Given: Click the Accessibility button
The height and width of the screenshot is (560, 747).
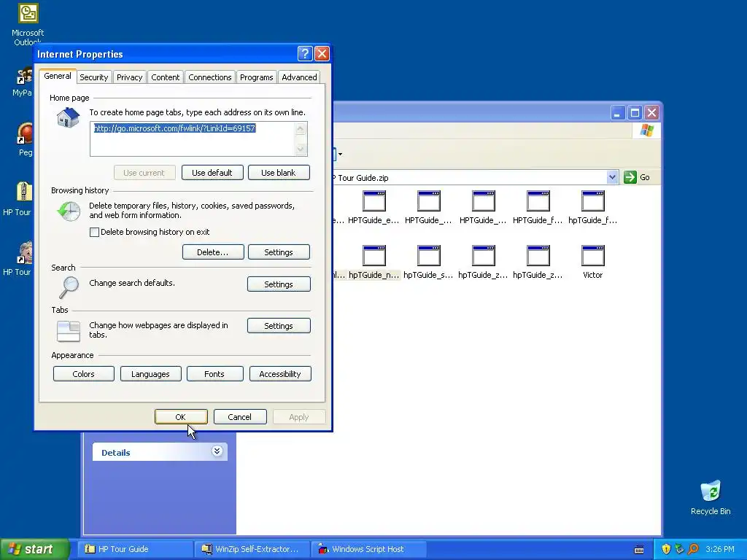Looking at the screenshot, I should tap(280, 374).
